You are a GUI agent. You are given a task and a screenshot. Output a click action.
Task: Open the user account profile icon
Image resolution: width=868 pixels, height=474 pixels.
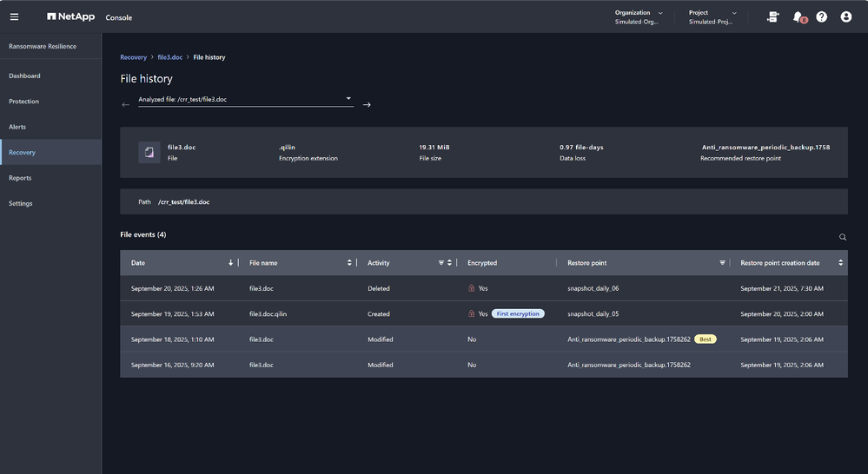click(846, 16)
